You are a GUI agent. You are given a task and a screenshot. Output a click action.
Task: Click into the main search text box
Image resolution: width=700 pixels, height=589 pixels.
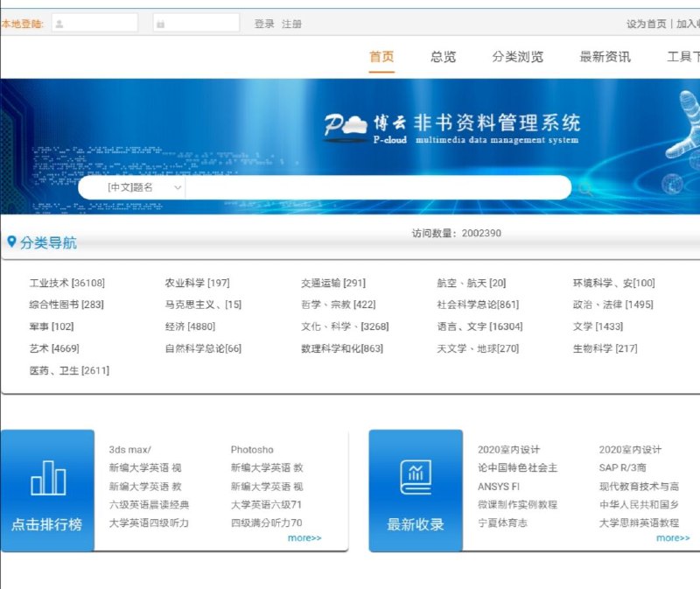point(378,187)
